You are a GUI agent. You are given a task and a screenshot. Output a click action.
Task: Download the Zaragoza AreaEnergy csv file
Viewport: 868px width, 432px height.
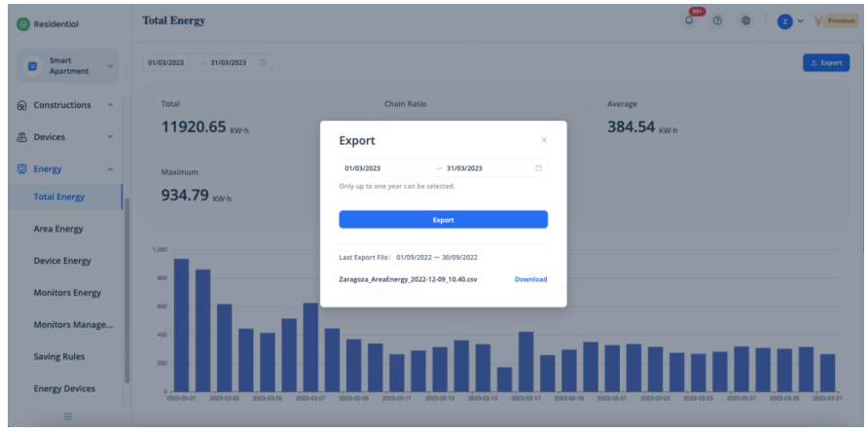coord(530,279)
